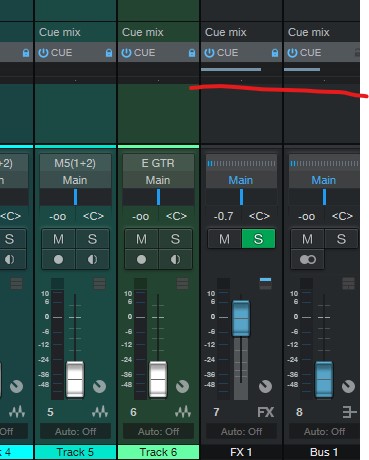Select the FX 1 channel name label

coord(241,452)
